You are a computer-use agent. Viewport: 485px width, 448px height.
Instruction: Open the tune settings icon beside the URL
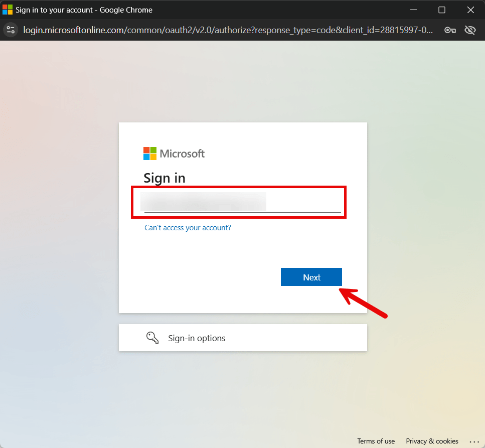click(x=11, y=30)
